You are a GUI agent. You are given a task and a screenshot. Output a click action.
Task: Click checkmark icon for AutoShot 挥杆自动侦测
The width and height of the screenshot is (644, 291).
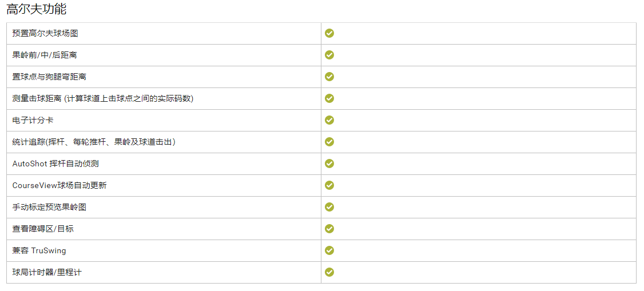(329, 164)
